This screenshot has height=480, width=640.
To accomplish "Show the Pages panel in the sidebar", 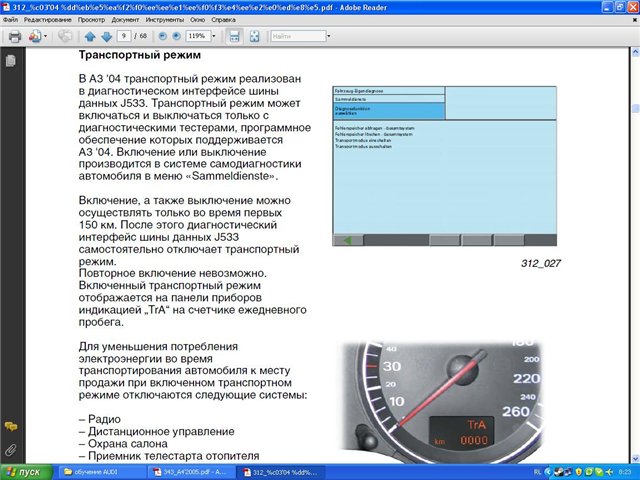I will point(11,60).
